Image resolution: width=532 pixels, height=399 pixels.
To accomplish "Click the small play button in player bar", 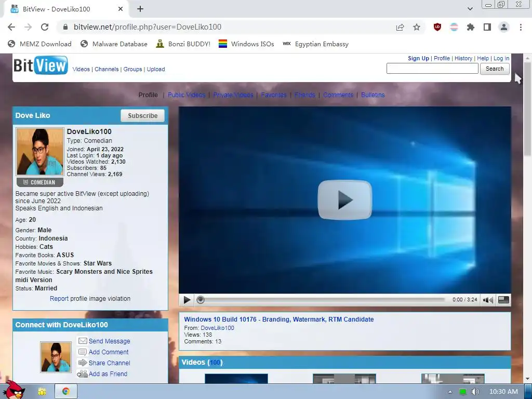I will [x=187, y=300].
